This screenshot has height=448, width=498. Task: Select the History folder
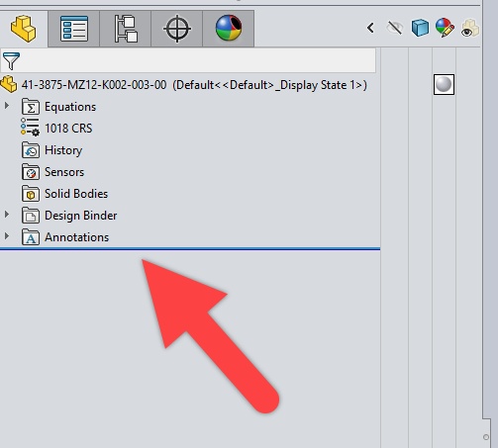tap(63, 150)
